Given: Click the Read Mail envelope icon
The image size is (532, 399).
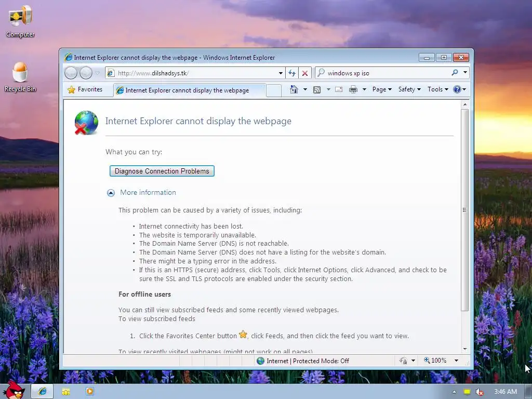Looking at the screenshot, I should [x=339, y=89].
